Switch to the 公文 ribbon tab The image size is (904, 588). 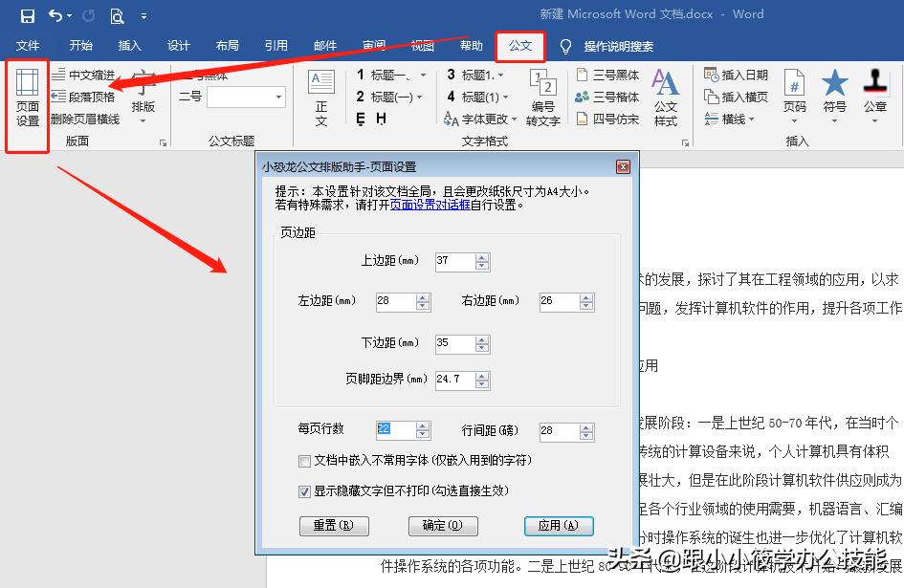519,44
